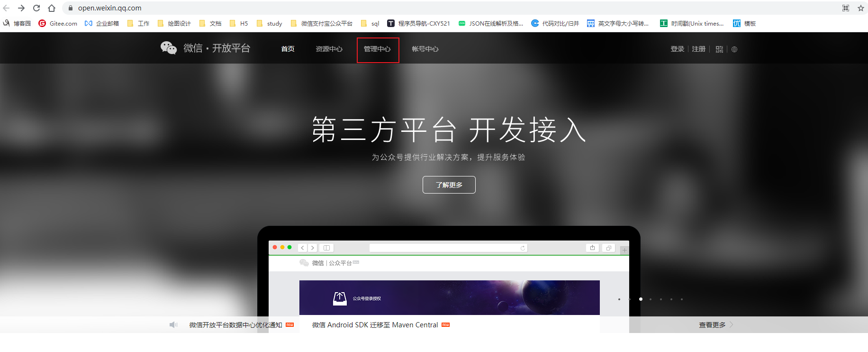
Task: Go forward with the browser forward arrow
Action: [21, 8]
